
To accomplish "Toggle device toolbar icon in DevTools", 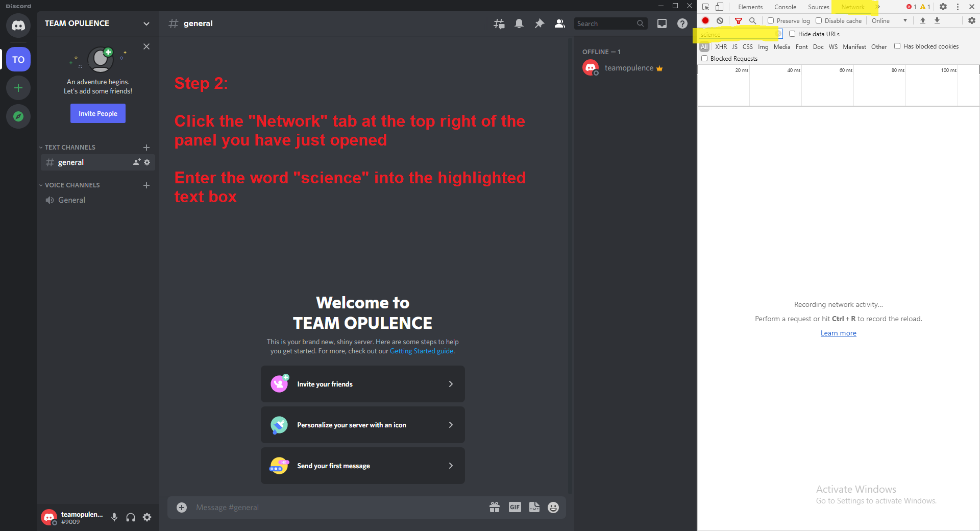I will [x=719, y=7].
